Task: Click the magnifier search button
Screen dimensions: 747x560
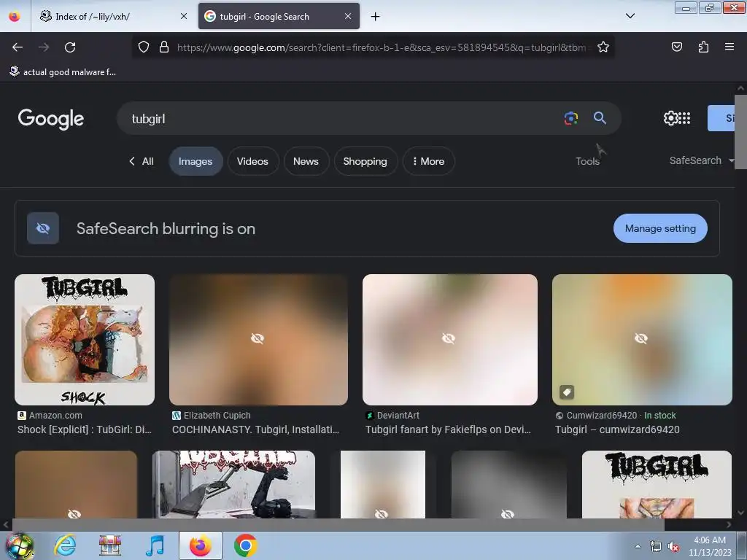Action: point(600,118)
